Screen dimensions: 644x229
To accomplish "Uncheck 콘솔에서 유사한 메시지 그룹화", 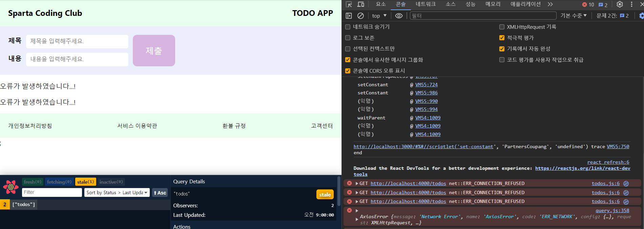I will coord(348,60).
